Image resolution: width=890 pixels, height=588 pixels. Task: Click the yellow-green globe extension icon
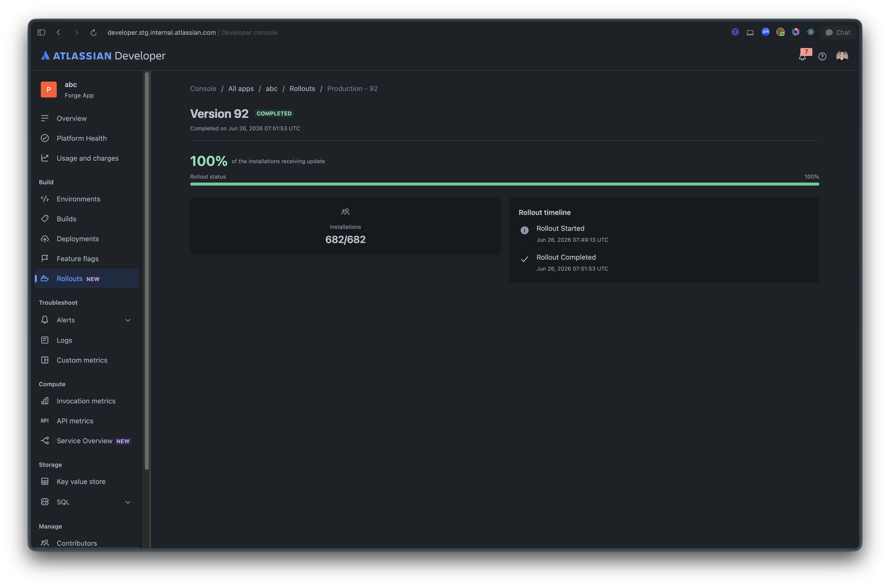[x=780, y=32]
